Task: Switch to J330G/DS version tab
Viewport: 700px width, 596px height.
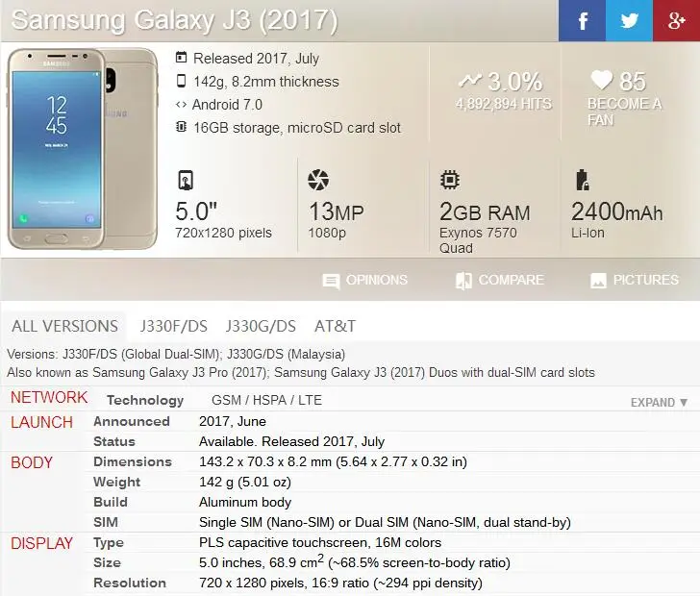Action: coord(261,326)
